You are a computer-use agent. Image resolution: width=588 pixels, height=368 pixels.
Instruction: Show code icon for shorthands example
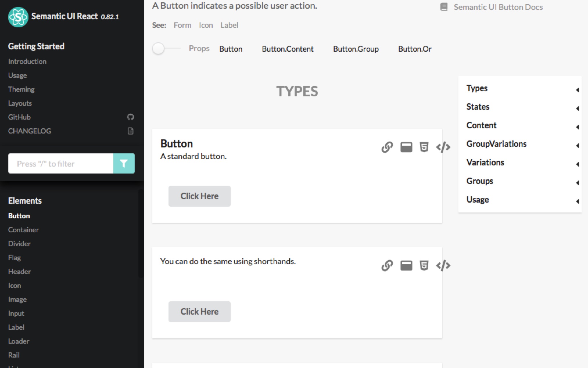pos(443,266)
